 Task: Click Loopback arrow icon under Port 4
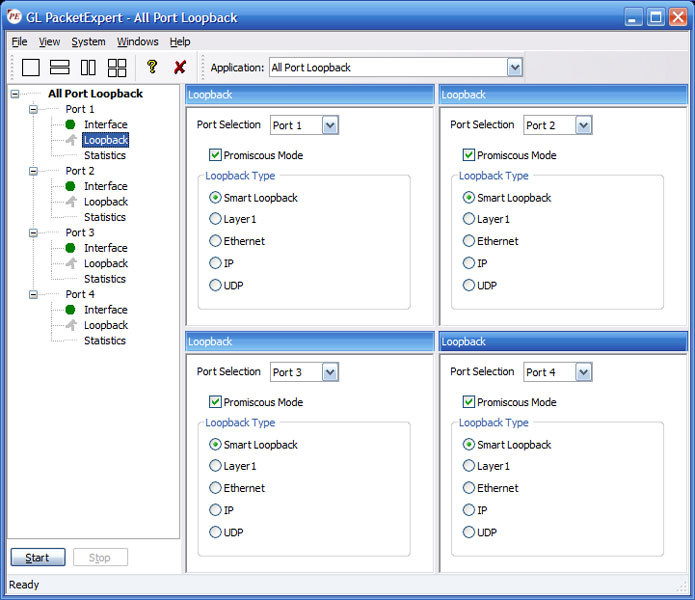[x=71, y=325]
